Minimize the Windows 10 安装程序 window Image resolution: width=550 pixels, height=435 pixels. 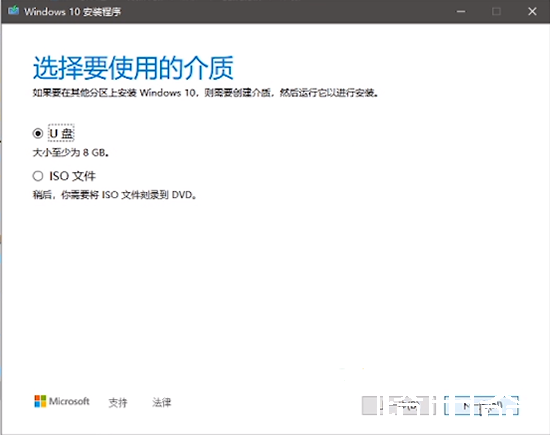point(461,12)
